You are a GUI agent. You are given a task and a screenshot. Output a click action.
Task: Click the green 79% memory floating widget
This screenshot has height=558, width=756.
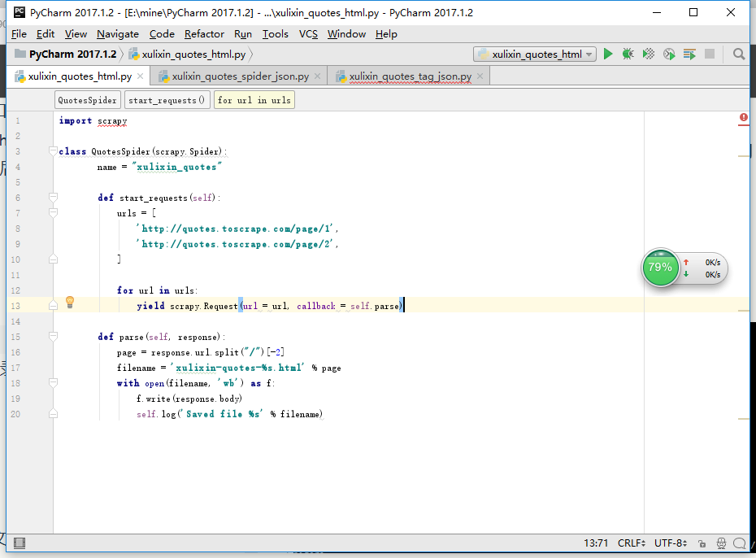(660, 267)
